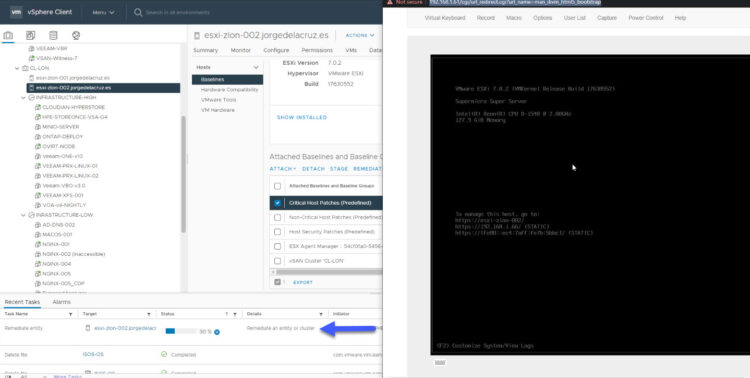This screenshot has width=750, height=378.
Task: Click the DETACH baseline button
Action: [x=313, y=169]
